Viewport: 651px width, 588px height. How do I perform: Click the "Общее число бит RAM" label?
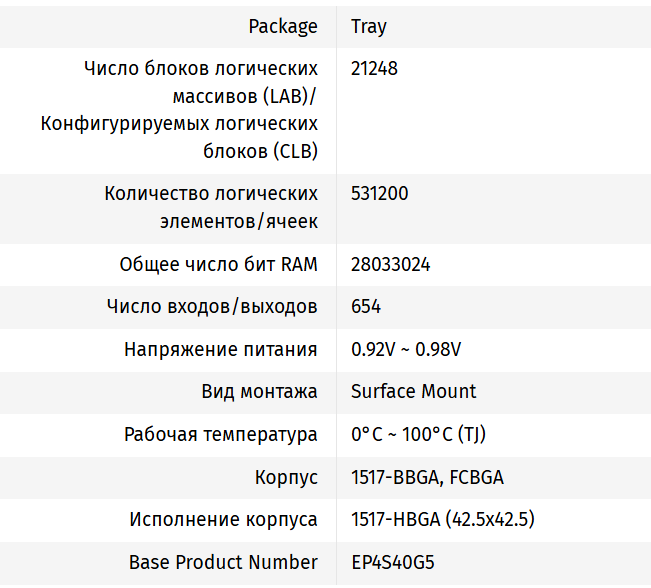tap(218, 264)
